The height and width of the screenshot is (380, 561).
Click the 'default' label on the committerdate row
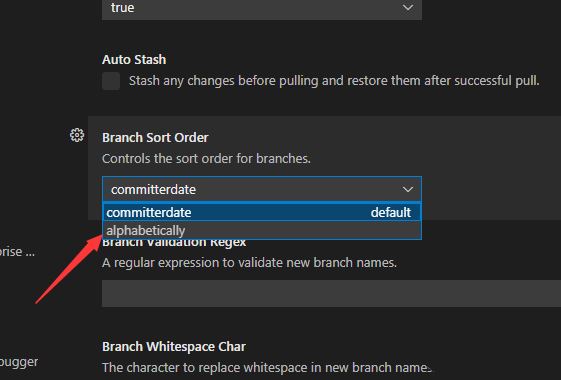coord(391,213)
